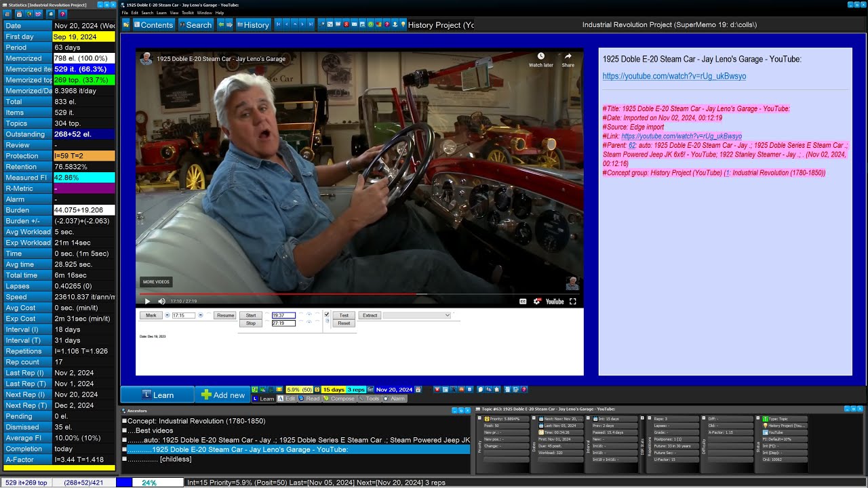Open YouTube player settings gear
Viewport: 868px width, 488px height.
(538, 302)
